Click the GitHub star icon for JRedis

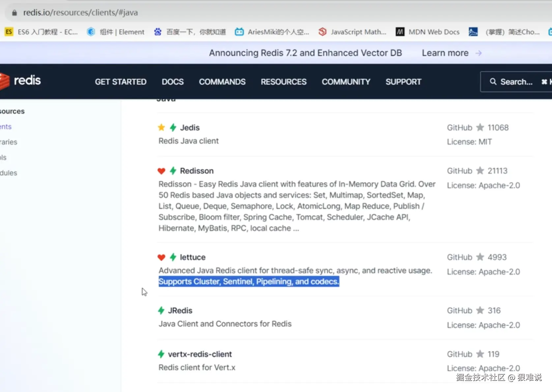480,310
